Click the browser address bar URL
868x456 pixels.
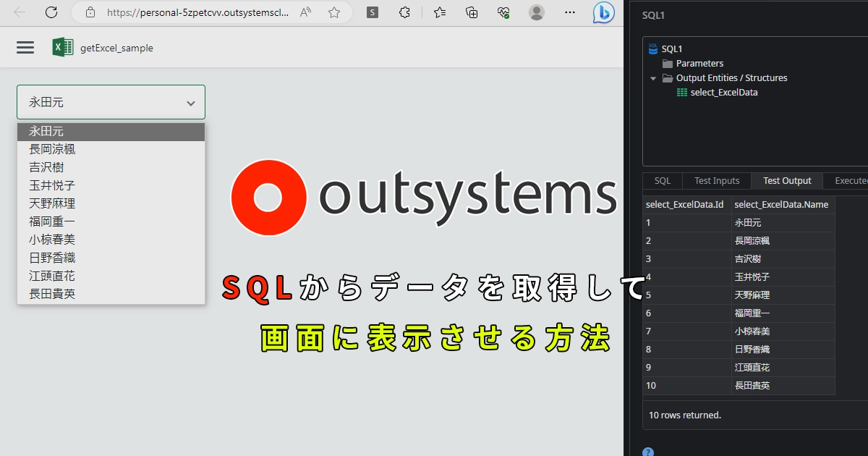(197, 12)
